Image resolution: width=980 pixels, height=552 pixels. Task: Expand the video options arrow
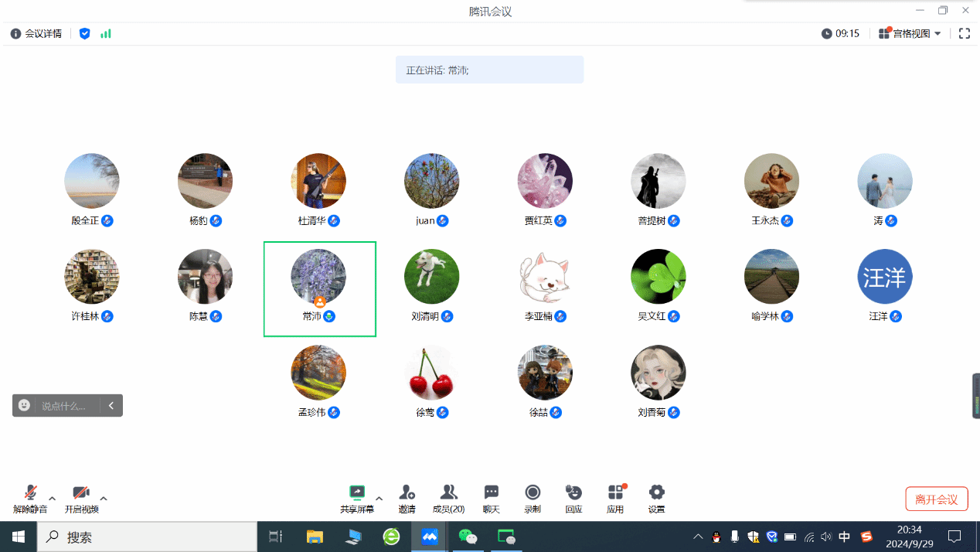coord(104,498)
